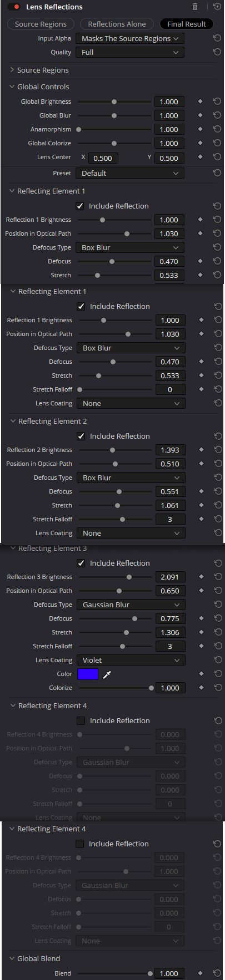Open the blue Color swatch
Viewport: 225px width, 980px height.
tap(88, 674)
